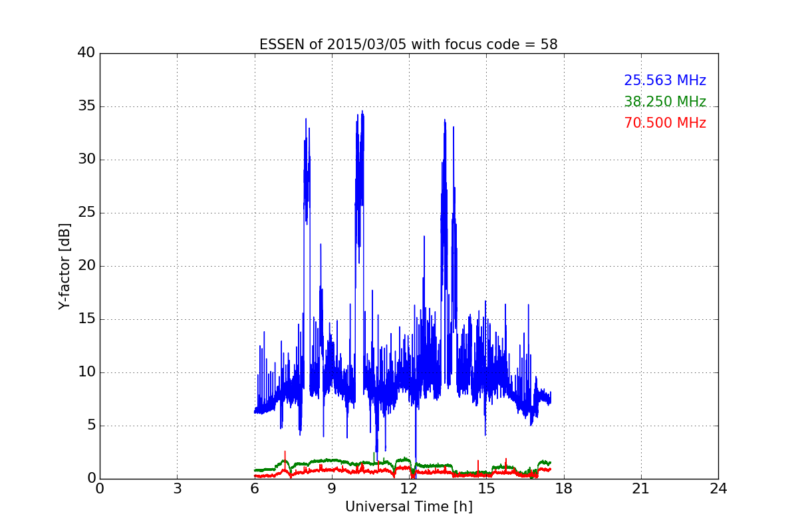
Task: Click the x-axis tick label 6
Action: click(x=255, y=489)
